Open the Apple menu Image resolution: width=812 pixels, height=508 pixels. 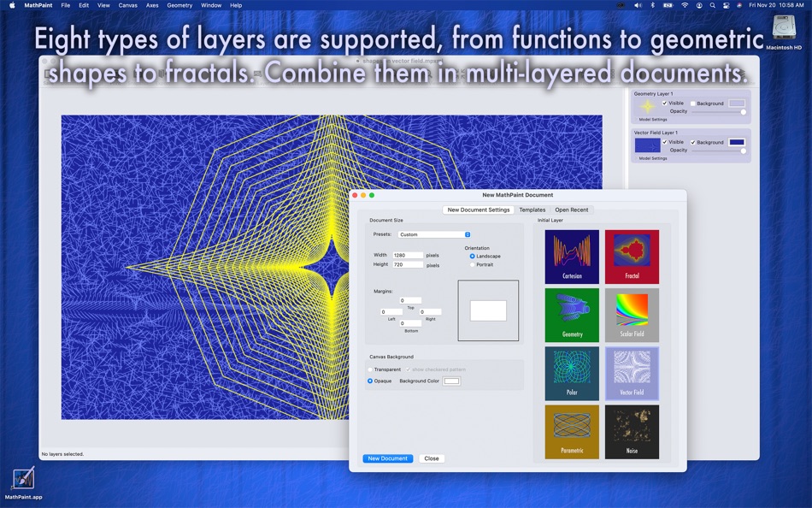(x=12, y=5)
